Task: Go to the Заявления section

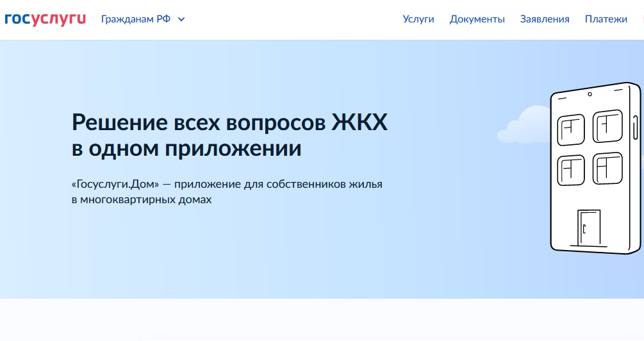Action: pyautogui.click(x=545, y=19)
